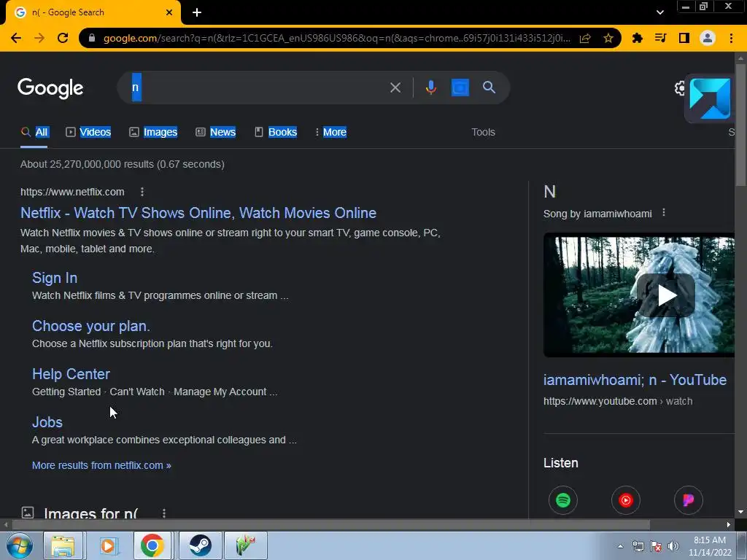Open the Netflix Help Center sitelink

pos(71,374)
